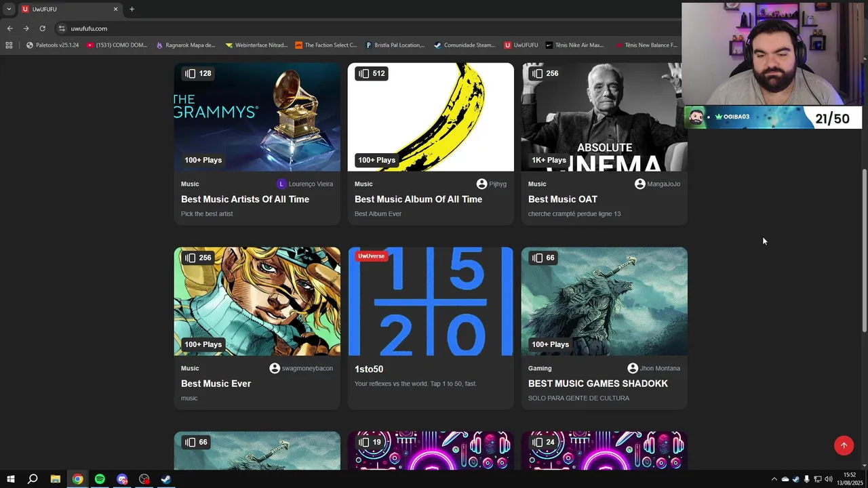Click the 1K+ Plays label
The image size is (868, 488).
[x=549, y=160]
